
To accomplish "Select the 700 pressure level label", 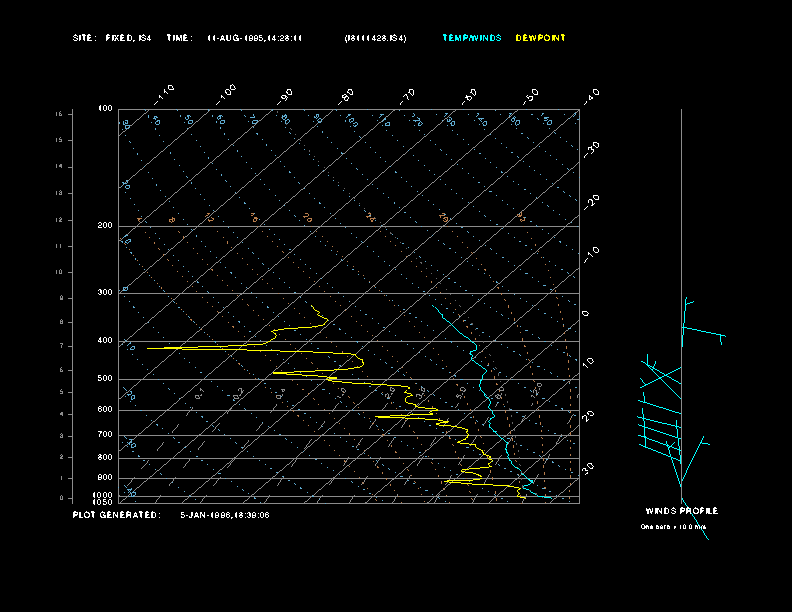I will (x=105, y=435).
